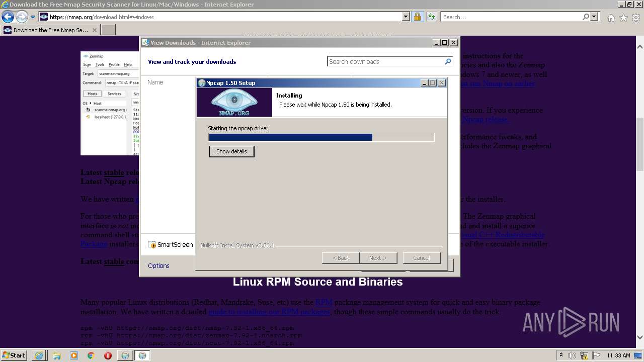Cancel the Npcap 1.50 installation
The image size is (644, 362).
421,258
